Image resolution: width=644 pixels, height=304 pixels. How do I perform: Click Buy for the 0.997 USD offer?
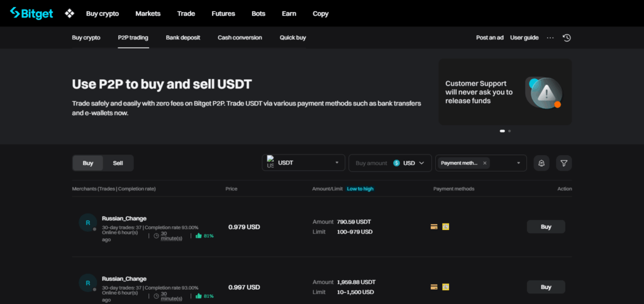click(546, 287)
